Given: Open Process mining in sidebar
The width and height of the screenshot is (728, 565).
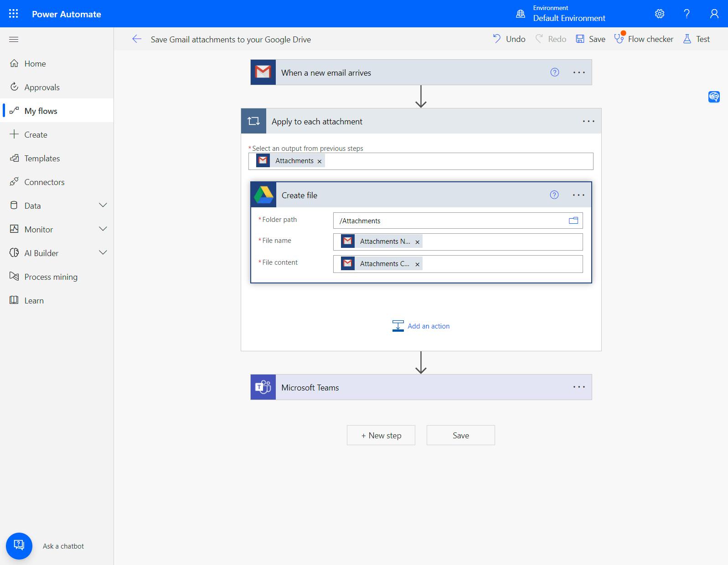Looking at the screenshot, I should [x=57, y=277].
